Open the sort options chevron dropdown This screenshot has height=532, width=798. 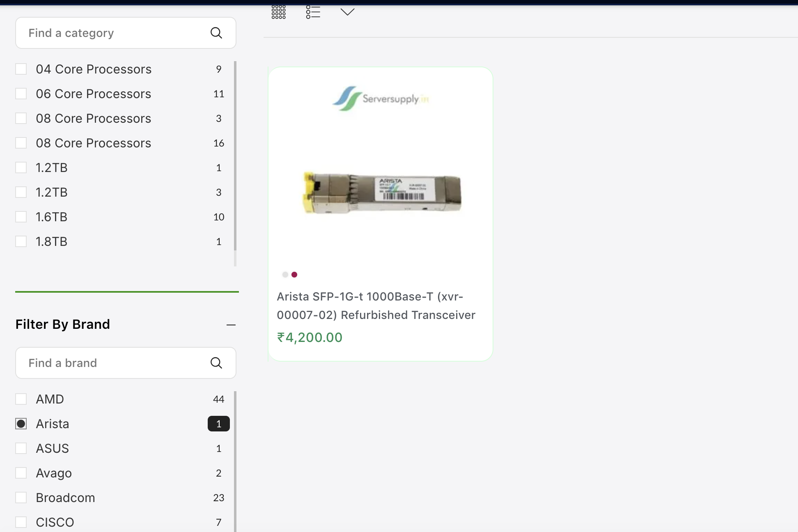tap(347, 12)
